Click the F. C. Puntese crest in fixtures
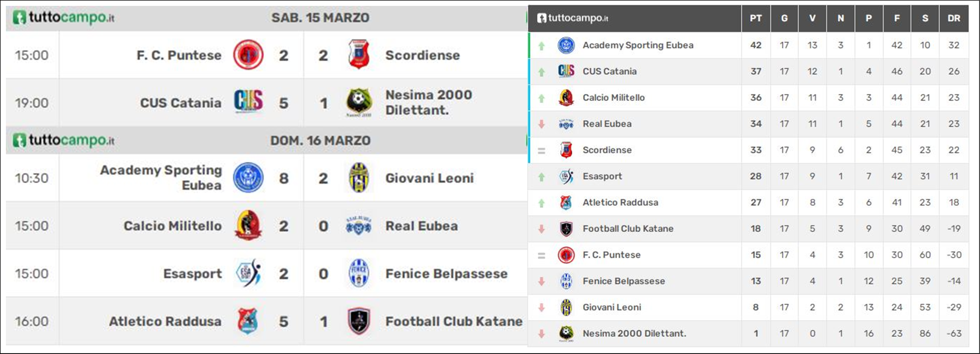 pyautogui.click(x=248, y=55)
